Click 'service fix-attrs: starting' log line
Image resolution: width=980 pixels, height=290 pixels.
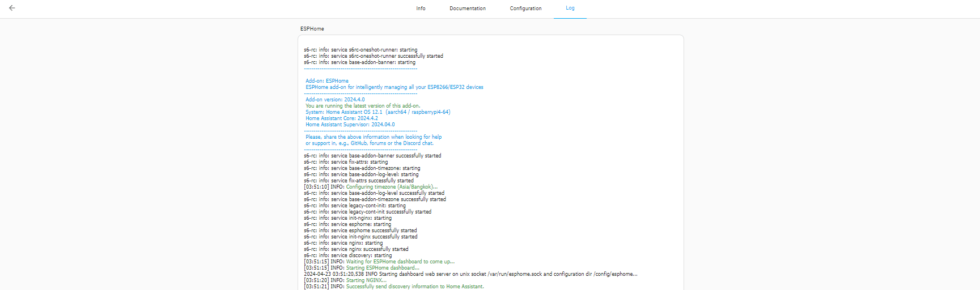tap(346, 162)
